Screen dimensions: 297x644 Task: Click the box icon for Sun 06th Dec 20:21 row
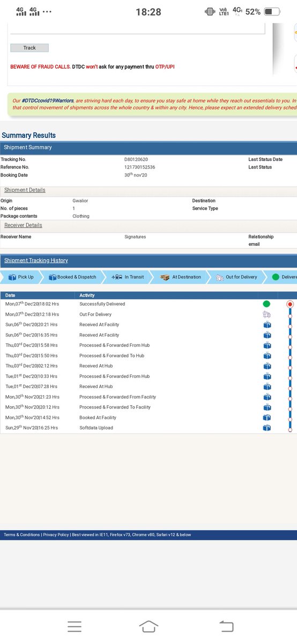point(267,325)
